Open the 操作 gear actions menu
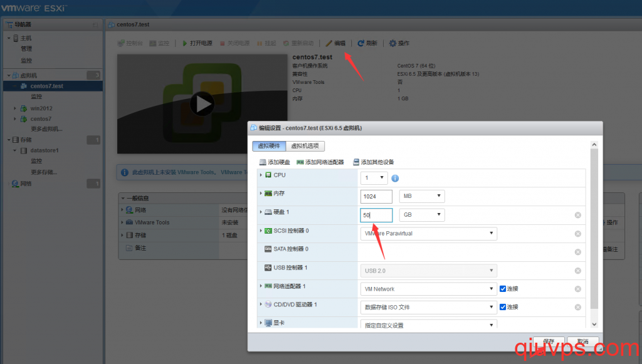This screenshot has height=364, width=642. 399,43
